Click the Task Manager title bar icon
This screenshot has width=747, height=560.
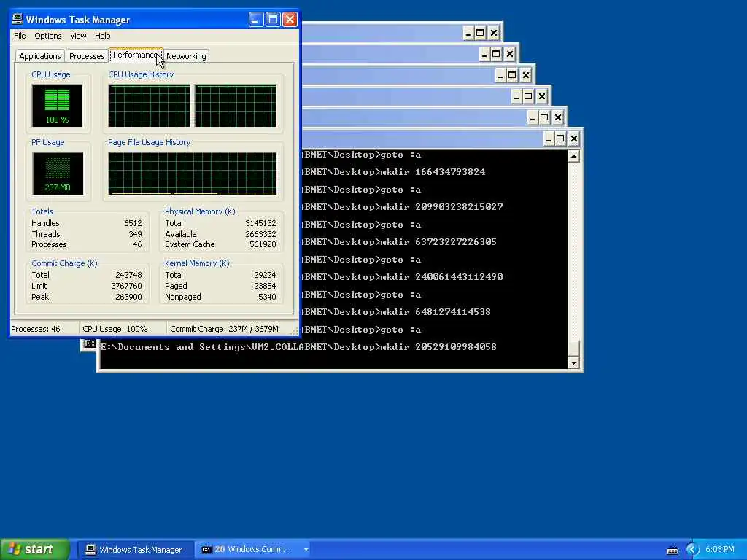pos(18,19)
